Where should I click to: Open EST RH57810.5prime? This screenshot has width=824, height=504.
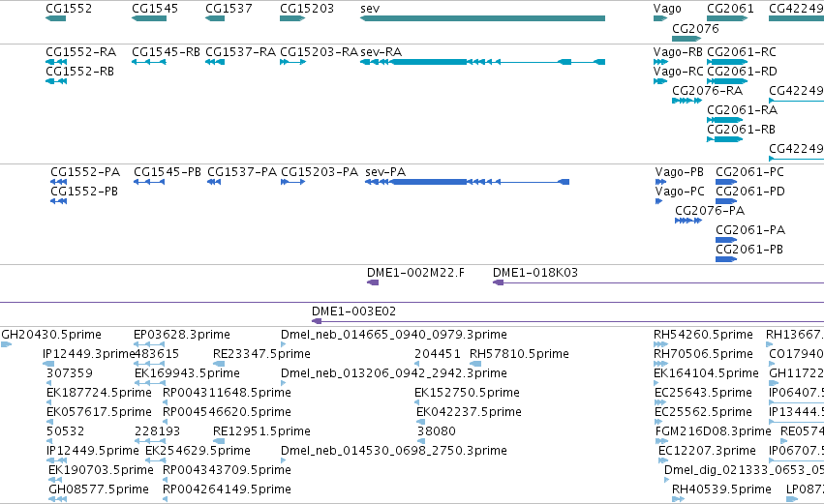point(519,354)
